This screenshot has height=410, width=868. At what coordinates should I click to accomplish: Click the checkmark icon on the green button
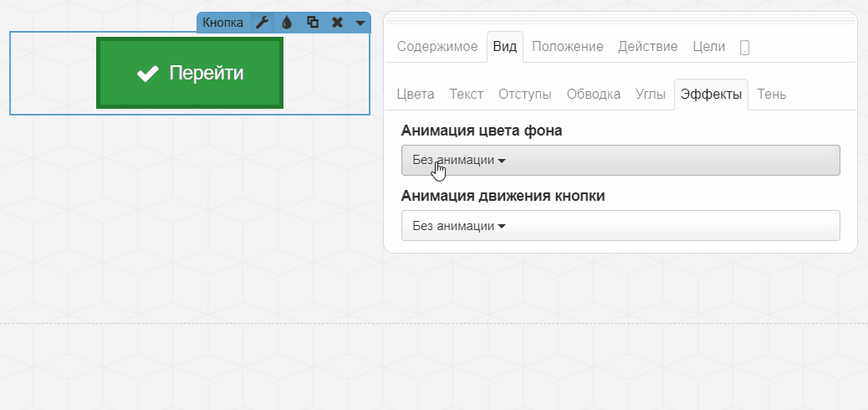tap(148, 74)
